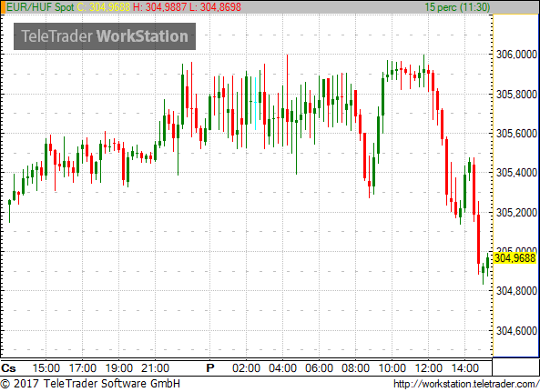Click the cyan highlighted candlestick
540x392 pixels.
click(255, 103)
